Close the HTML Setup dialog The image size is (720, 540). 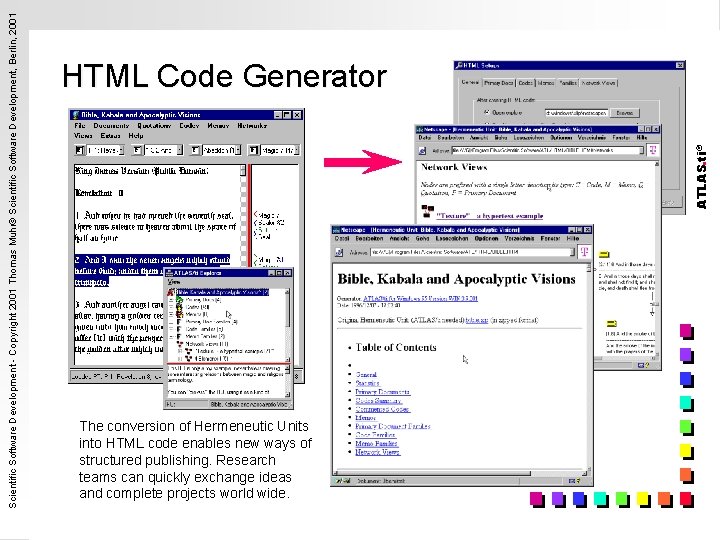[x=680, y=66]
